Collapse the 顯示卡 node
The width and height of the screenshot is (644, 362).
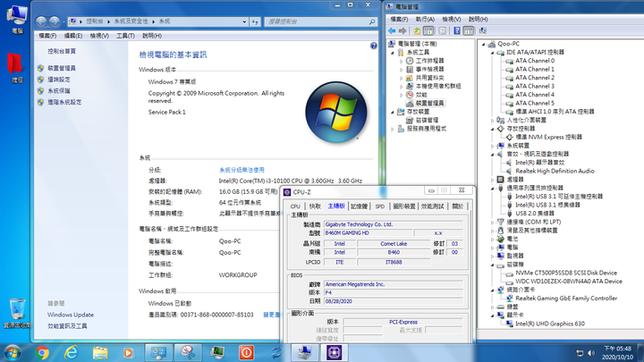click(x=493, y=316)
